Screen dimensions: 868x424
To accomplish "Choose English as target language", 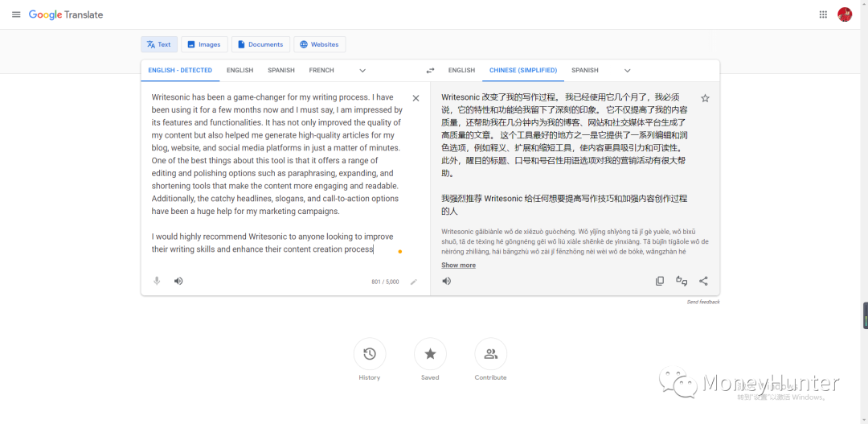I will coord(461,70).
